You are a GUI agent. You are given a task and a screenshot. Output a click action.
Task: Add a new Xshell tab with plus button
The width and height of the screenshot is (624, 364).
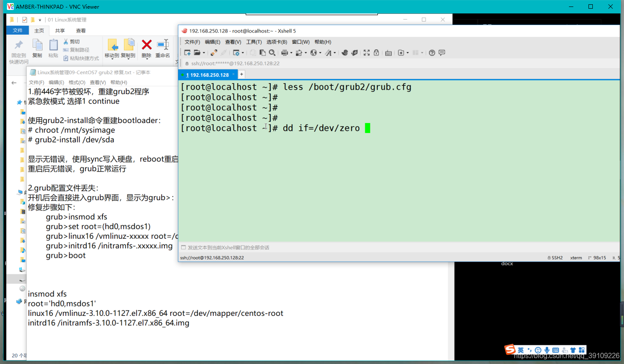tap(241, 75)
